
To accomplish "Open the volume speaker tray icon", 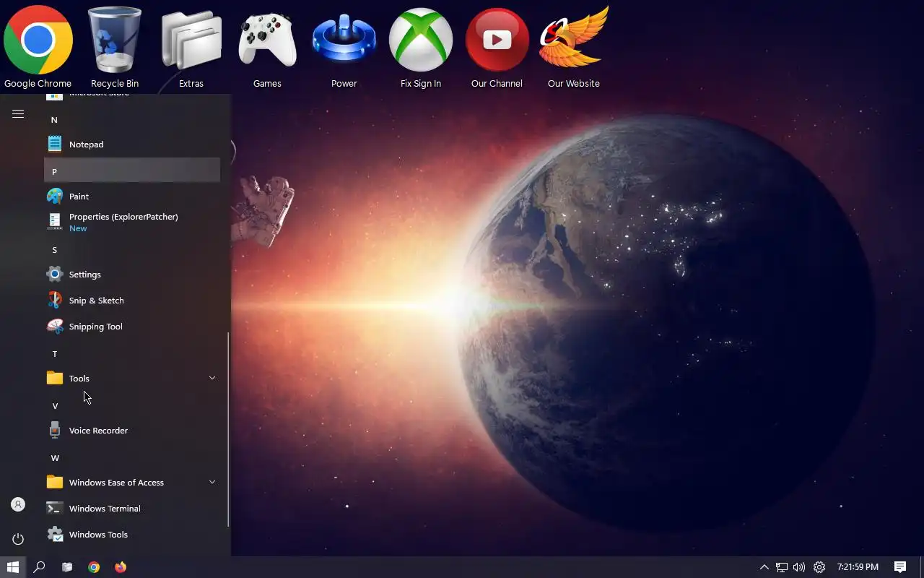I will [799, 567].
